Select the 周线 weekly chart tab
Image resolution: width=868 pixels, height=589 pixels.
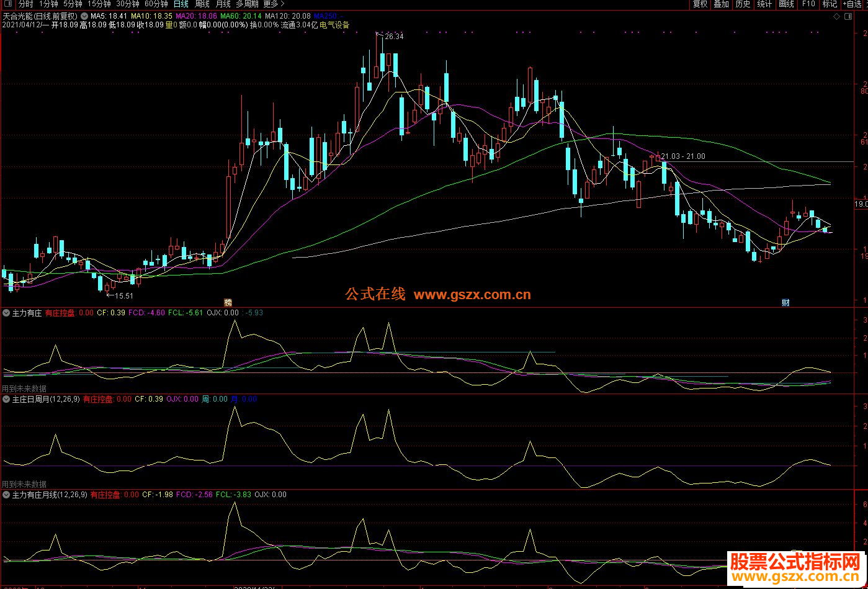point(202,4)
